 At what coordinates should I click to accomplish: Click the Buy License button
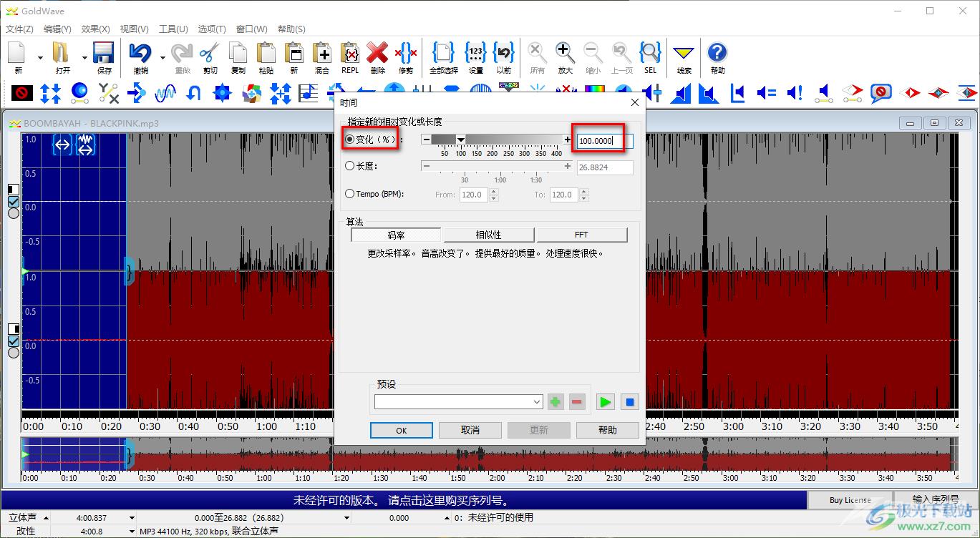(x=850, y=500)
